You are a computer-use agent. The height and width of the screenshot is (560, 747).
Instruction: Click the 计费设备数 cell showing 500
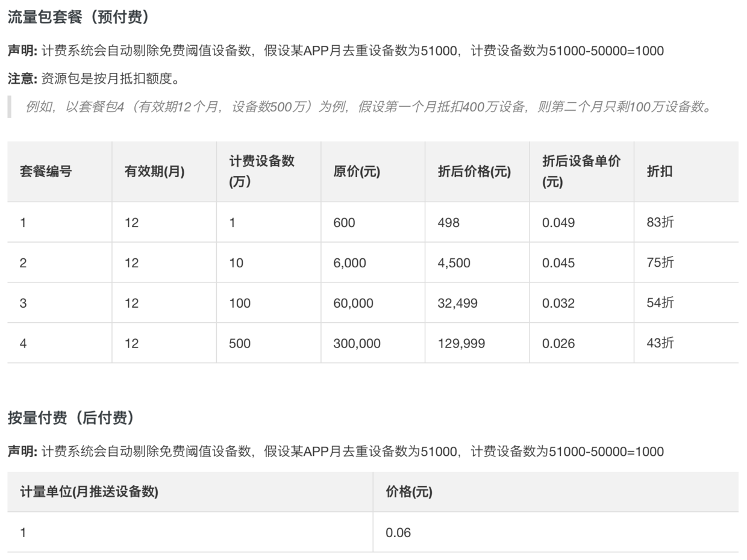coord(269,343)
